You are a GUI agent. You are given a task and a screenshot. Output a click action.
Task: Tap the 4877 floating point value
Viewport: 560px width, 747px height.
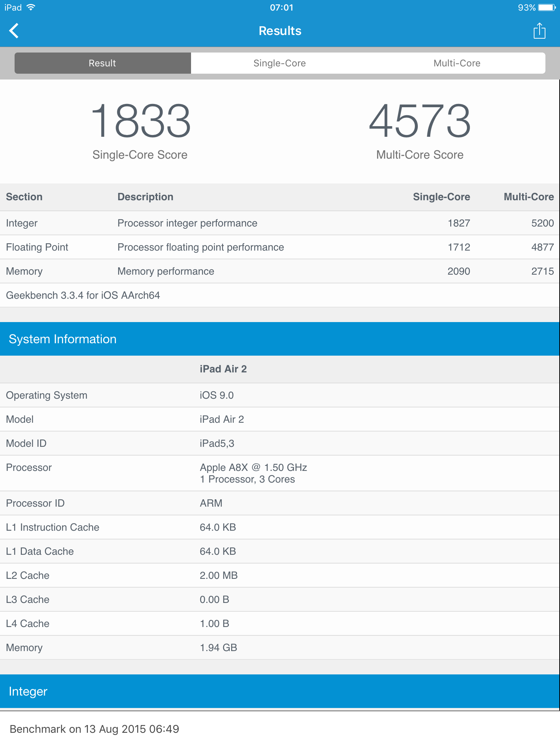[542, 247]
